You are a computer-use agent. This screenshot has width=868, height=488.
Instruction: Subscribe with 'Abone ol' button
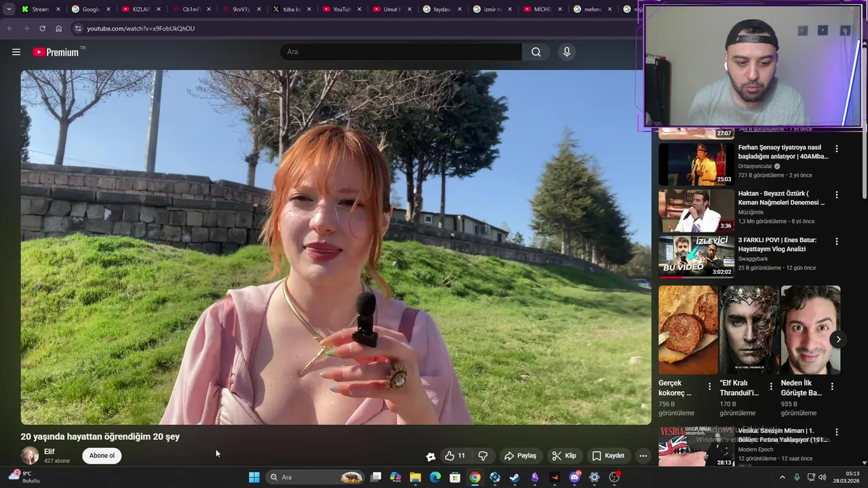(102, 455)
